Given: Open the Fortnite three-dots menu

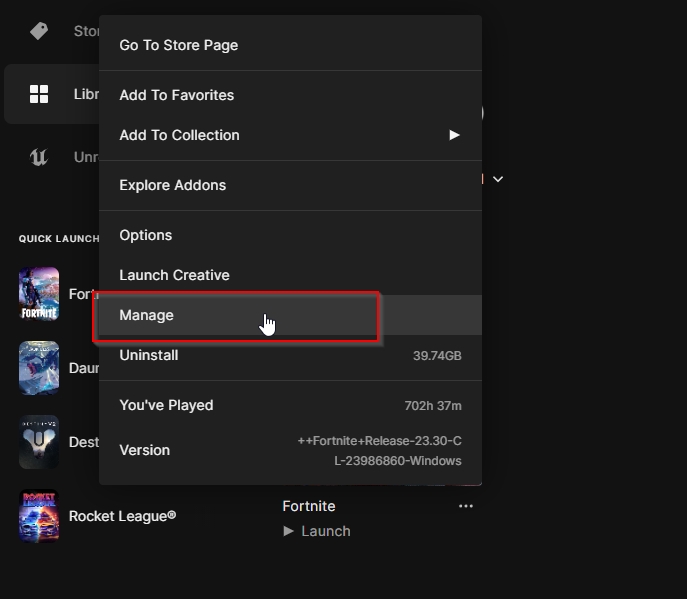Looking at the screenshot, I should click(466, 506).
